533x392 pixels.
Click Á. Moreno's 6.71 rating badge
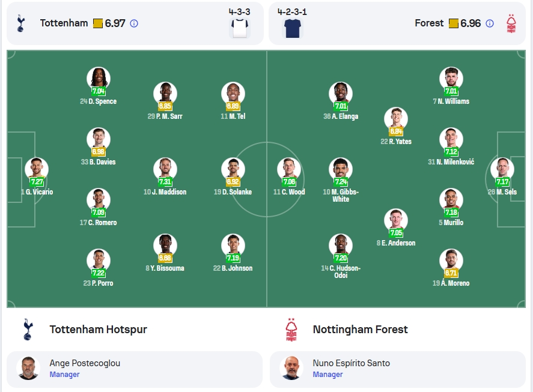point(451,273)
